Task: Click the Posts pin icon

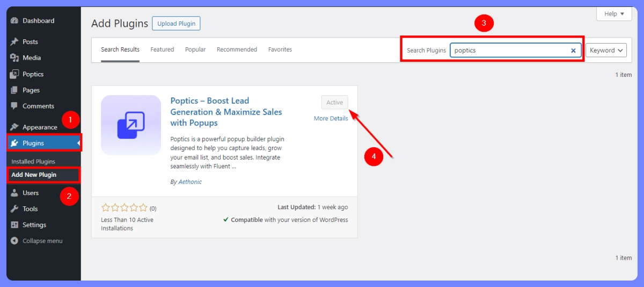Action: 14,42
